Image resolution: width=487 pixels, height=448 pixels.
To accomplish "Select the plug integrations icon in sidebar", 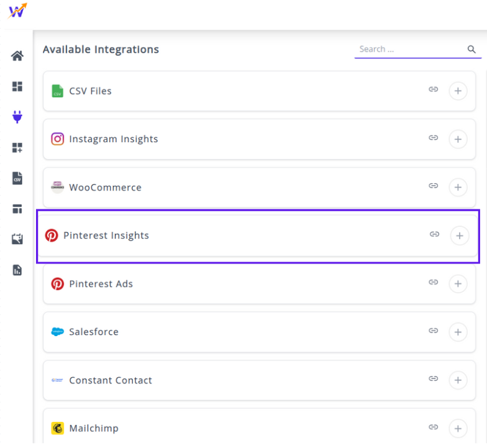I will (17, 116).
